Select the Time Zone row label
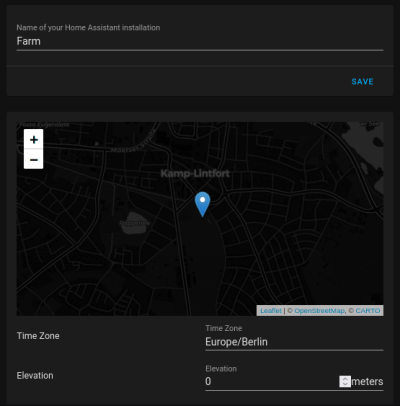Screen dimensions: 400x406 click(38, 336)
